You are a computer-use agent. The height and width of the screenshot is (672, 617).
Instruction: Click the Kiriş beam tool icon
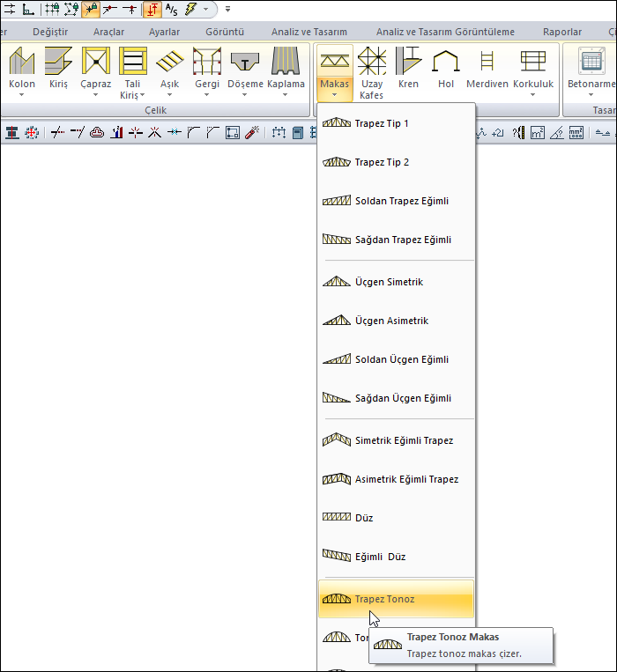58,62
